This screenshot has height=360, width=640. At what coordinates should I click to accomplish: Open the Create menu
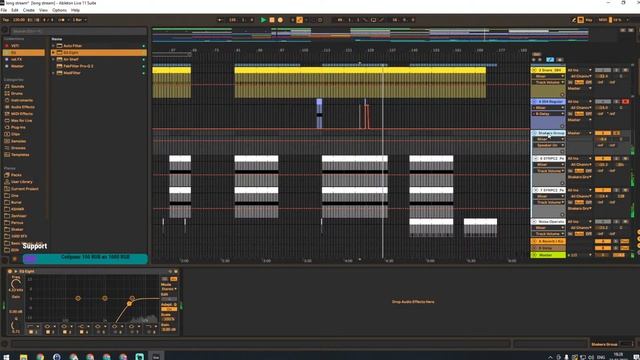click(x=29, y=10)
